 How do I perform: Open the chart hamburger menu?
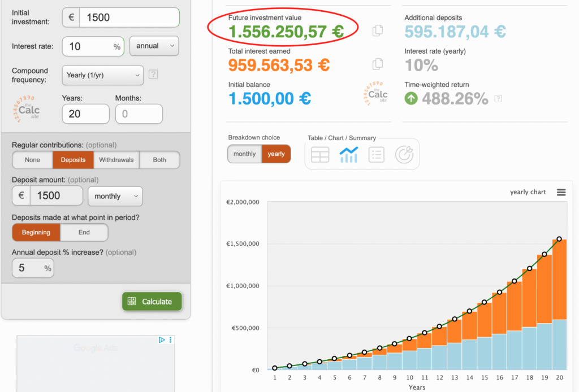[x=561, y=192]
